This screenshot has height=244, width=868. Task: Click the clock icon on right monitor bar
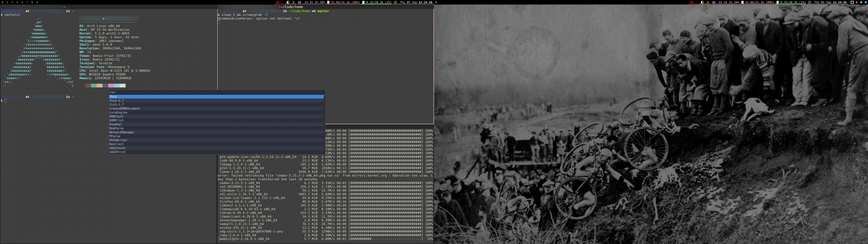coord(810,2)
